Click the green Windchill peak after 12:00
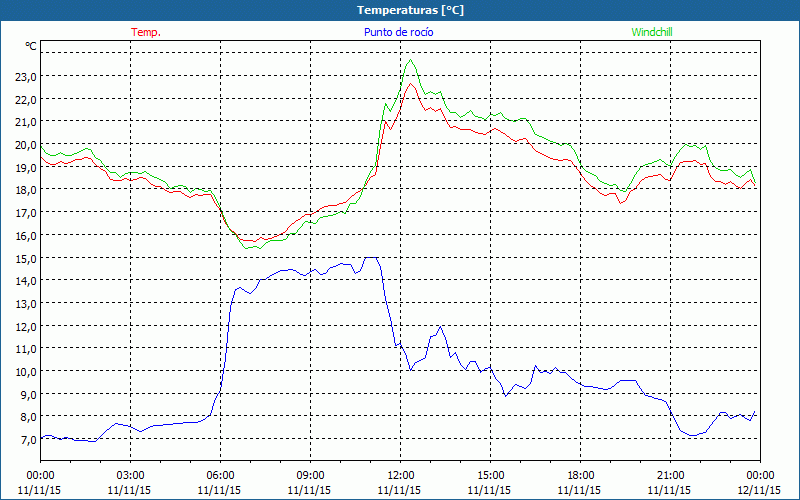The width and height of the screenshot is (800, 500). pos(410,60)
